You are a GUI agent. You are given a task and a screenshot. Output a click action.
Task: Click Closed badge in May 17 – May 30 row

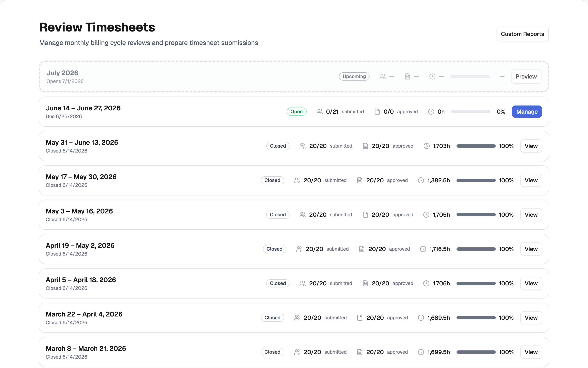point(272,180)
